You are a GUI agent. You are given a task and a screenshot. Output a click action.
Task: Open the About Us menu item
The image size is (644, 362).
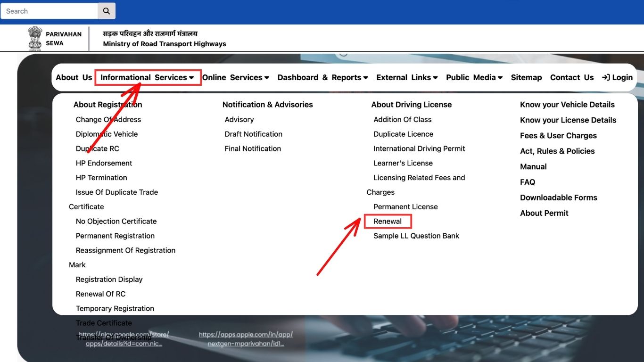(74, 77)
